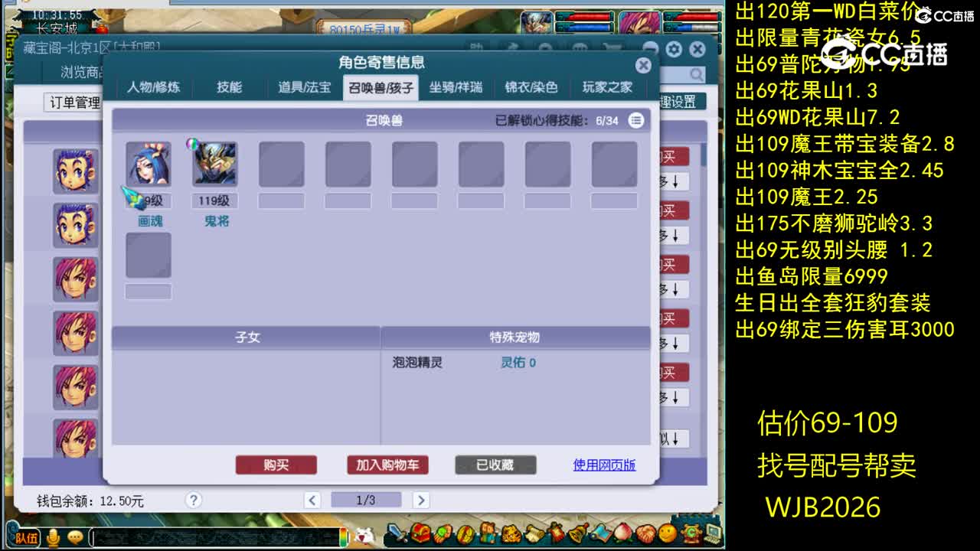Click the 119级 level label
This screenshot has height=551, width=980.
point(214,201)
